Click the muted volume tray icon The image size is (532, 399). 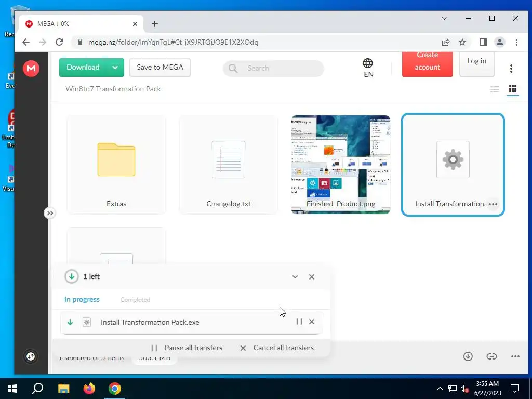pos(464,389)
